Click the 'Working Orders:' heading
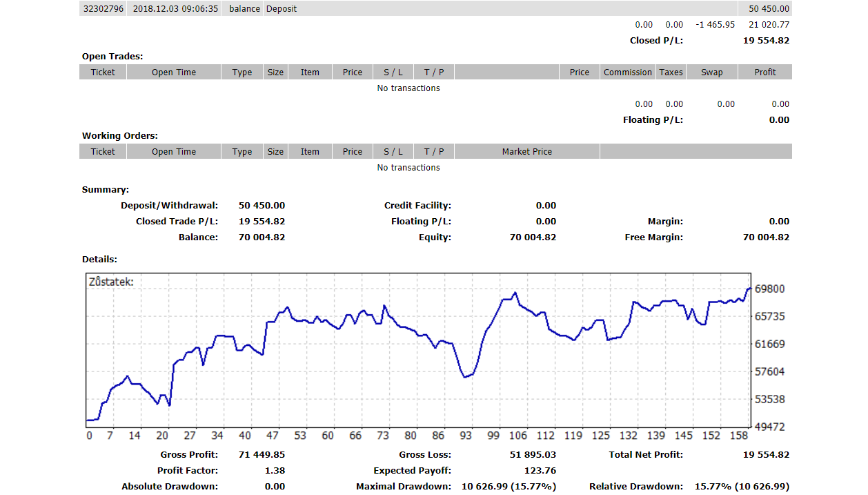Viewport: 868px width, 495px height. point(120,135)
